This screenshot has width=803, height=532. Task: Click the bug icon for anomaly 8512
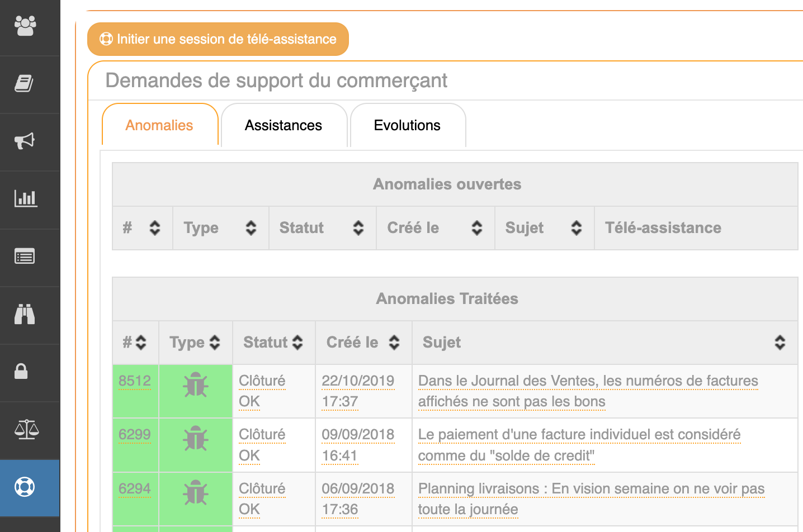click(x=196, y=385)
